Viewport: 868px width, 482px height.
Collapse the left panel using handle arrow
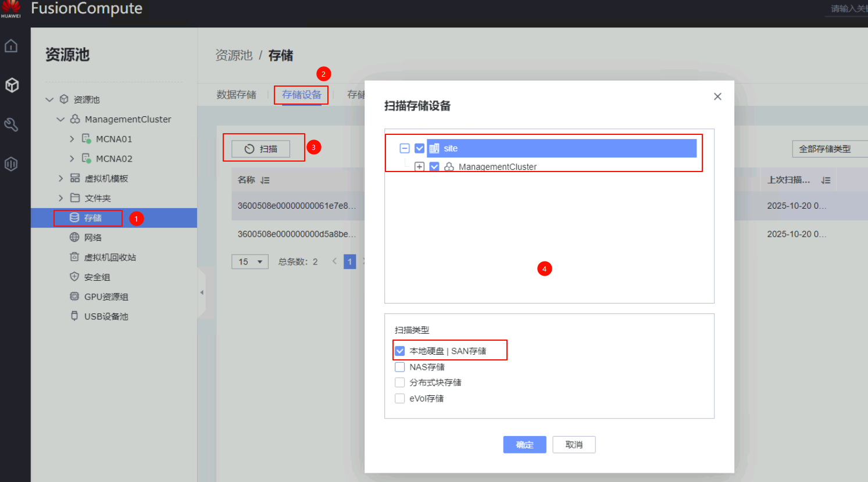tap(202, 292)
